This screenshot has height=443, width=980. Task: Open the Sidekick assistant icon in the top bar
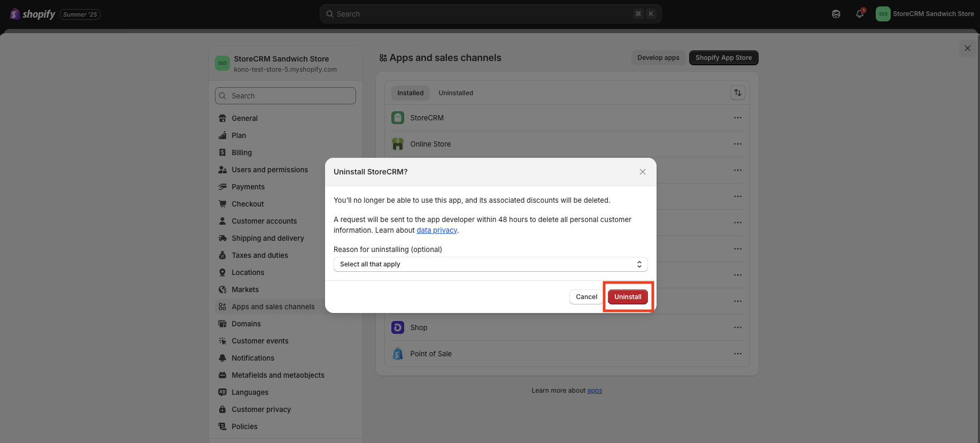pos(836,14)
